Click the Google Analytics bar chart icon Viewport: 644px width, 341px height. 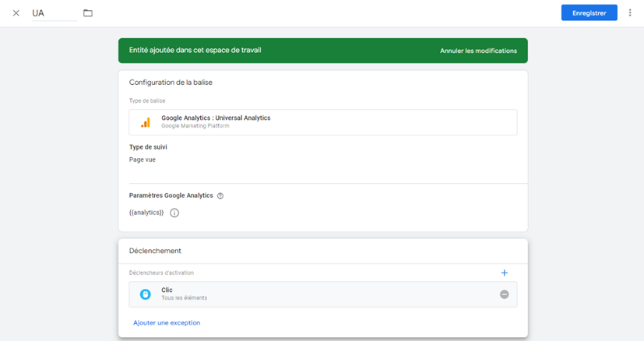146,122
